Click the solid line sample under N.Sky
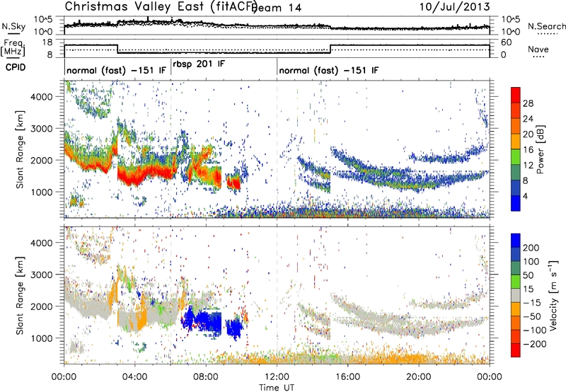This screenshot has width=566, height=392. pyautogui.click(x=13, y=33)
